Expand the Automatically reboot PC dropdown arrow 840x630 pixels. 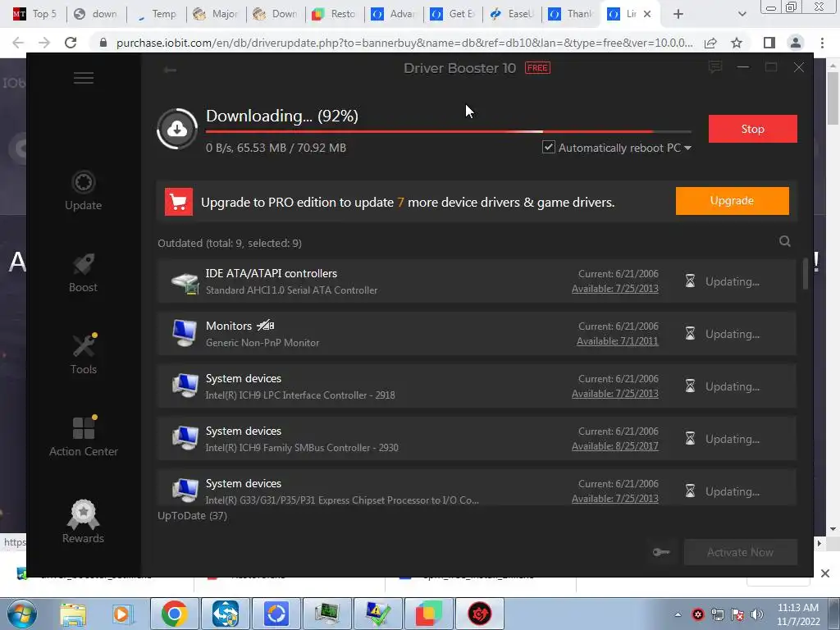pos(688,148)
